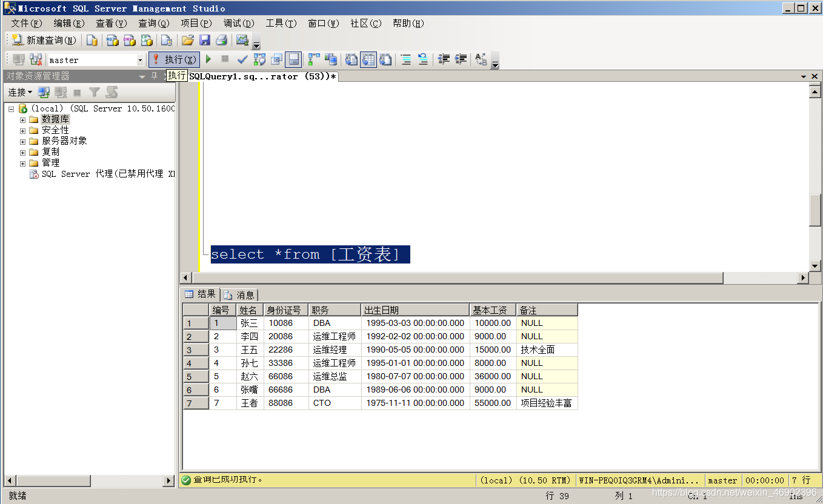Click the Print icon in the toolbar
823x504 pixels.
[221, 41]
